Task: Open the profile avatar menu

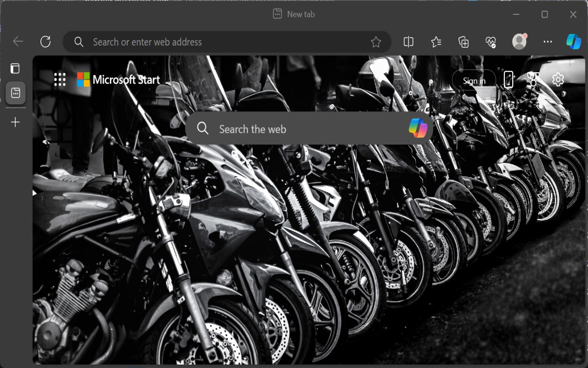Action: tap(520, 41)
